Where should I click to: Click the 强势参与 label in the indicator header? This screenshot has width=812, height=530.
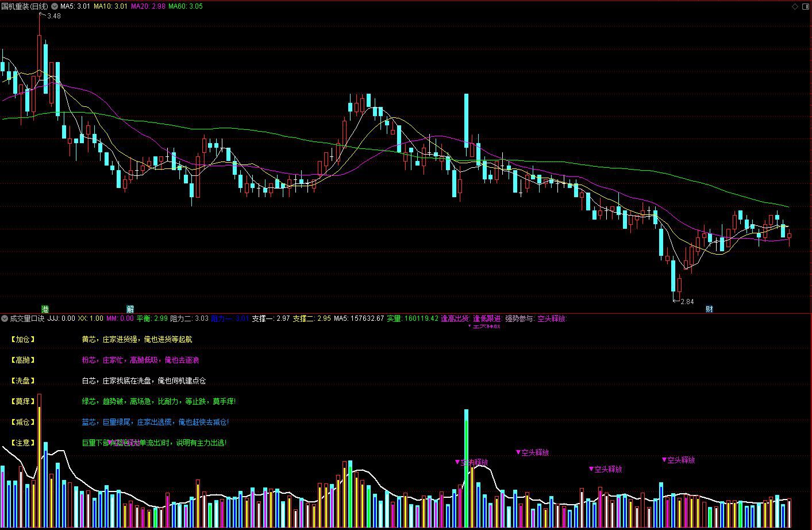click(519, 318)
